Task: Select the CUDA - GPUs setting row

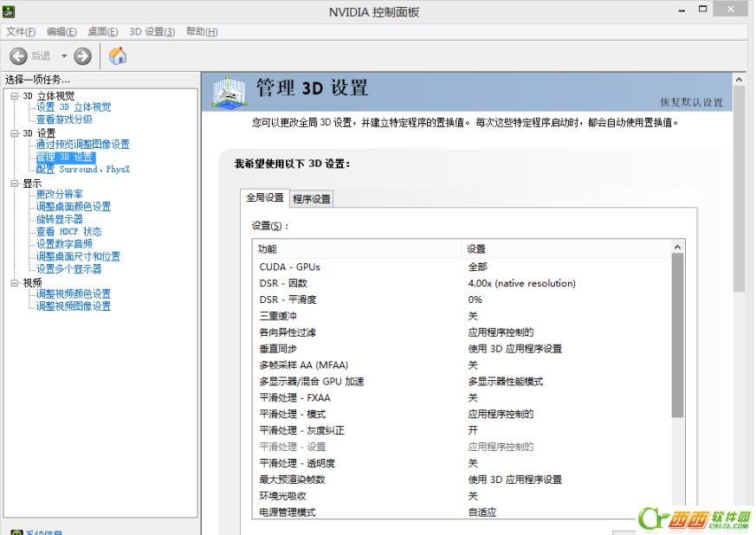Action: pyautogui.click(x=462, y=267)
